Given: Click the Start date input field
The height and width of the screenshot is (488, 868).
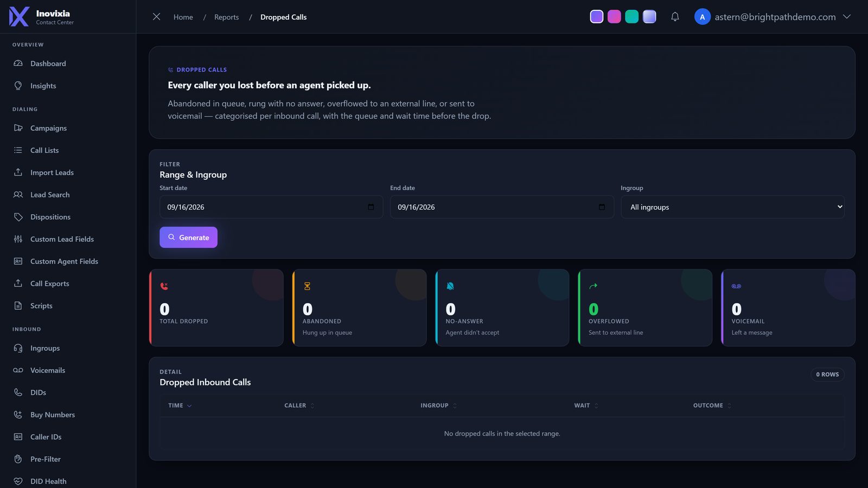Looking at the screenshot, I should click(x=271, y=207).
